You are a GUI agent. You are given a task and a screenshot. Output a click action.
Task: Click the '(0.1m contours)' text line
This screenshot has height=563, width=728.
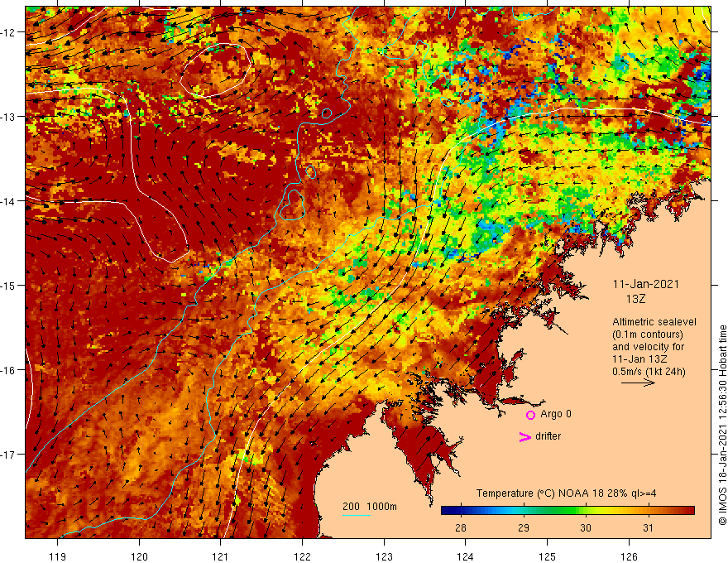coord(648,334)
